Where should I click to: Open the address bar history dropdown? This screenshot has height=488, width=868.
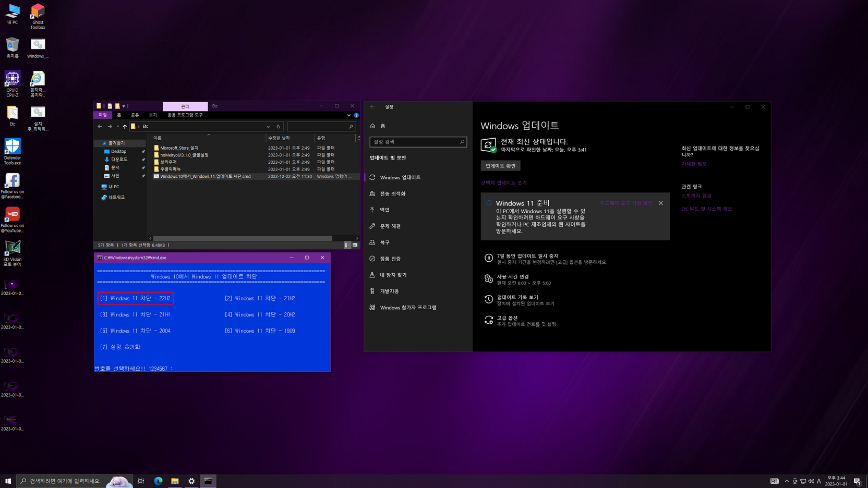point(268,126)
